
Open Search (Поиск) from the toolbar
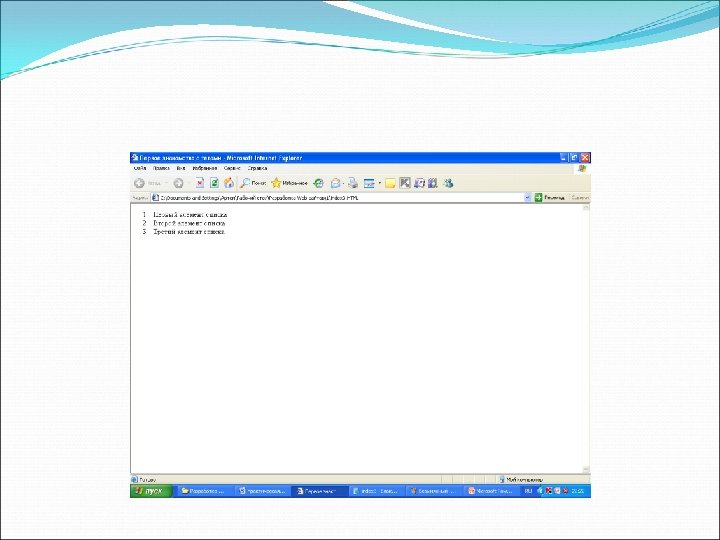pyautogui.click(x=253, y=183)
